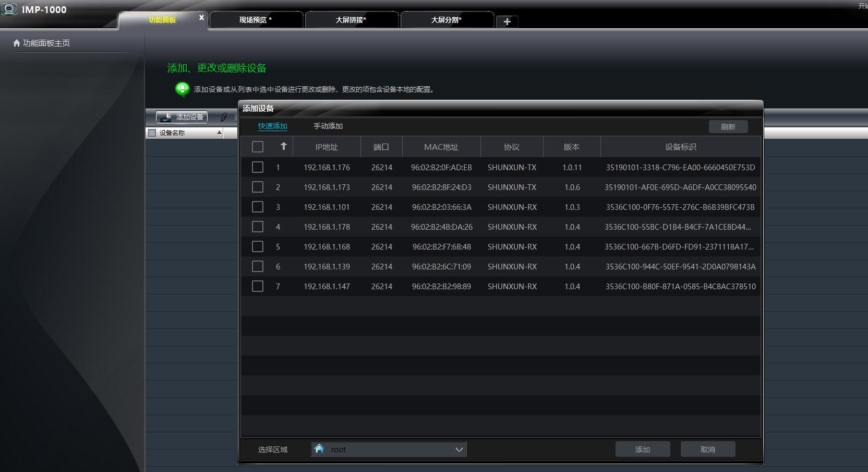Check the select-all checkbox in table header
The height and width of the screenshot is (472, 868).
tap(258, 147)
